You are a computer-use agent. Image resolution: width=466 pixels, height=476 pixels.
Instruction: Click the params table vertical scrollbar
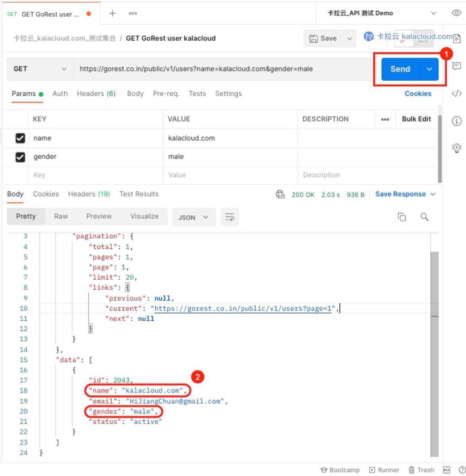[440, 149]
